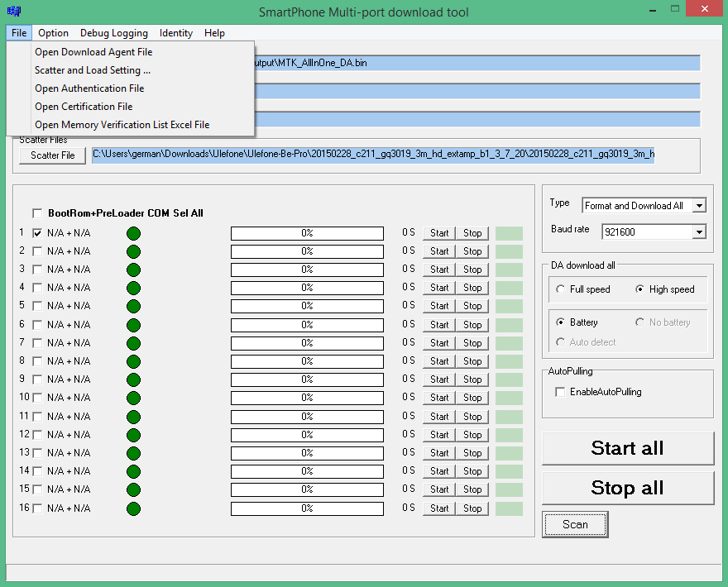The height and width of the screenshot is (587, 728).
Task: Tick the EnableAutoPulling checkbox
Action: pos(561,392)
